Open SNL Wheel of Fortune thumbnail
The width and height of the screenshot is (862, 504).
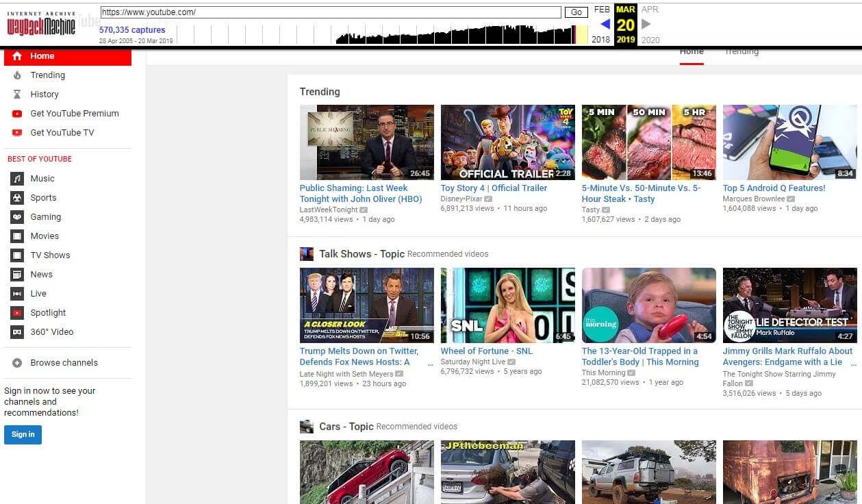pos(508,305)
